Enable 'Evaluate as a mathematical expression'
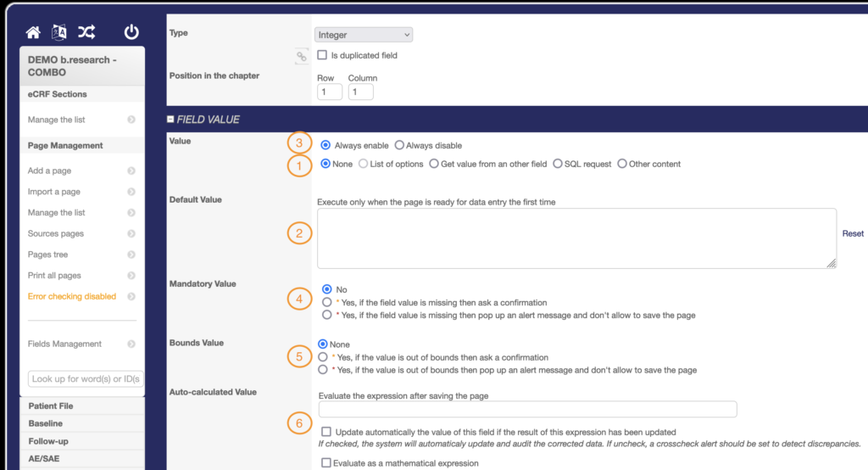The height and width of the screenshot is (470, 868). [326, 463]
